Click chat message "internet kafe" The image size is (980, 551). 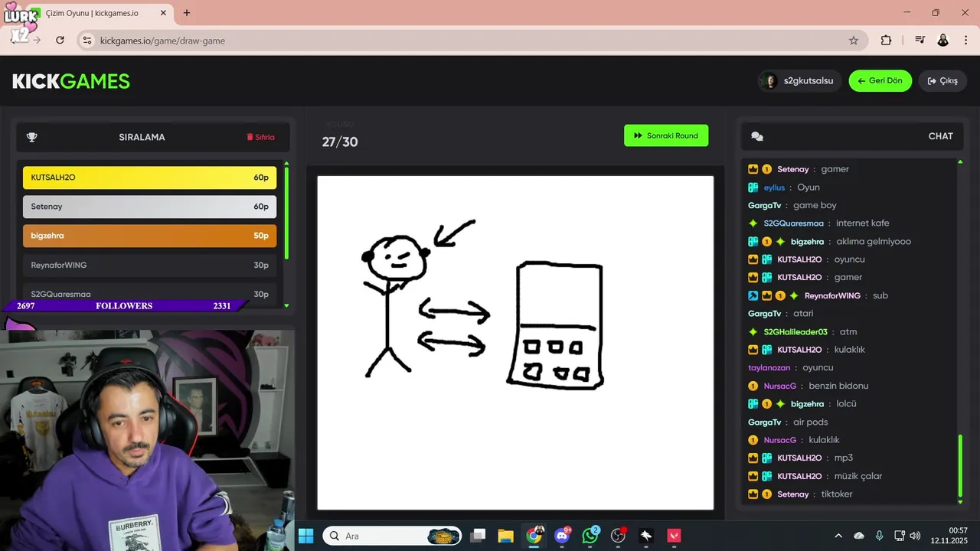click(862, 223)
